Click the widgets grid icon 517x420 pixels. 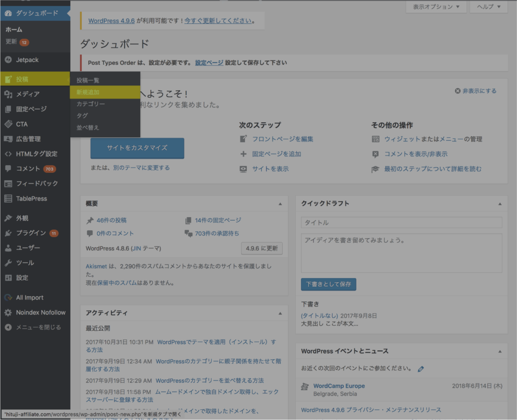[376, 139]
